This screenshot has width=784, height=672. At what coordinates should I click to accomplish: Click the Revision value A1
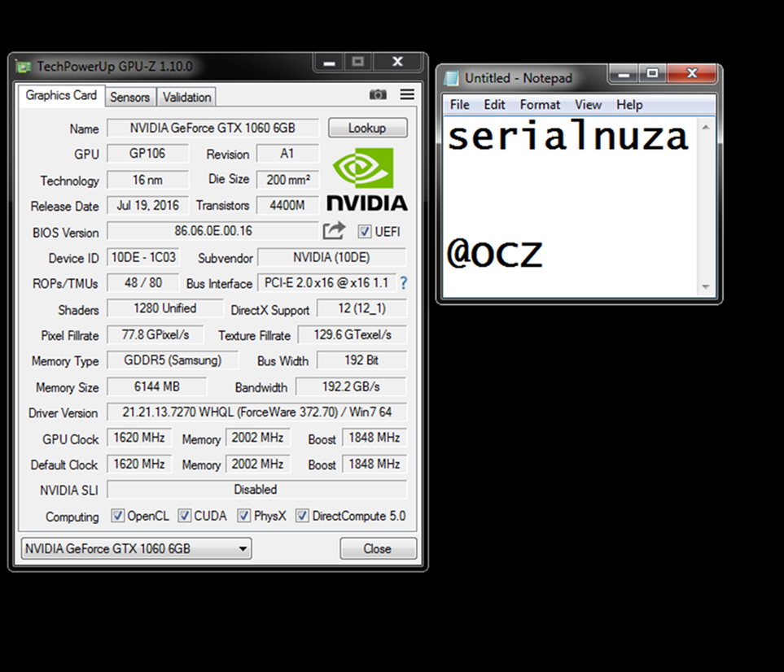(287, 154)
